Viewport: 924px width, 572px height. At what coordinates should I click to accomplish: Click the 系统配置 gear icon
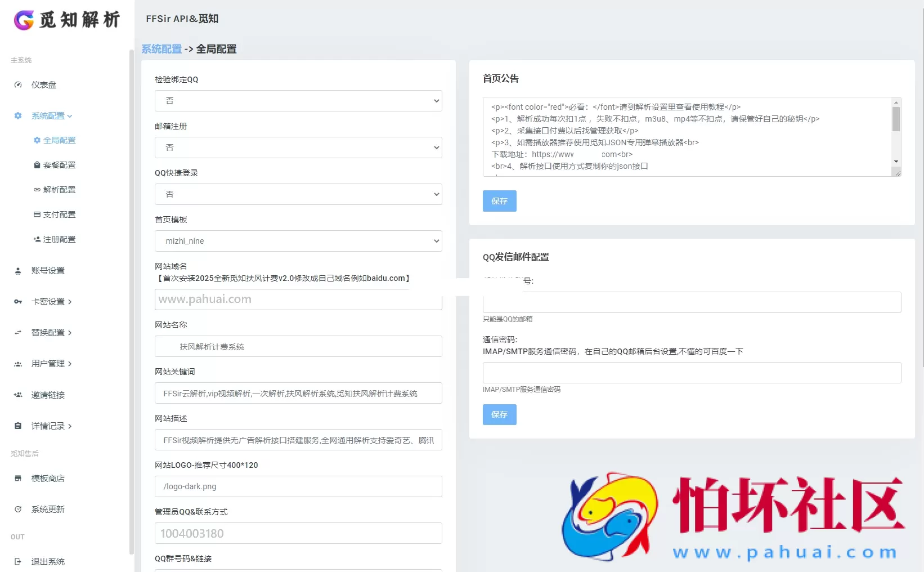17,115
